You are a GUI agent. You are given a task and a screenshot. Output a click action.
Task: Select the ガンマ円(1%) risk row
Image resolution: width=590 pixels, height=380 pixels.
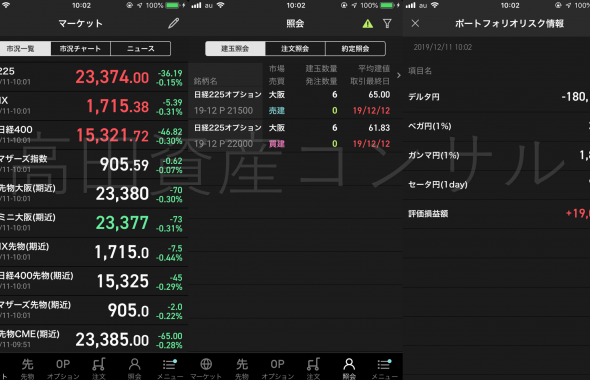(x=496, y=155)
